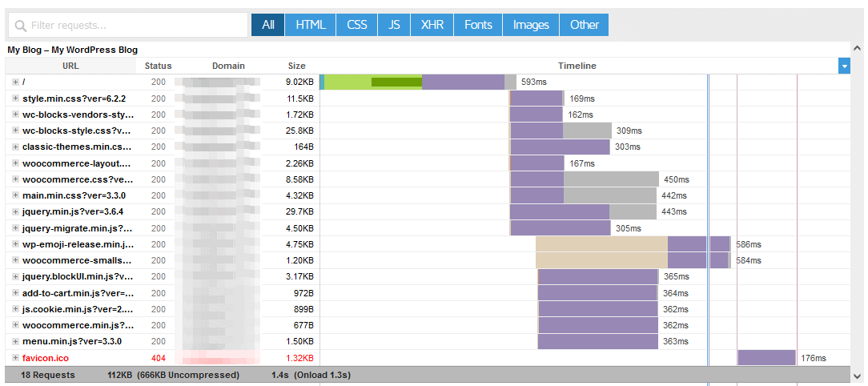Click the 25.8KB size cell

(x=300, y=131)
